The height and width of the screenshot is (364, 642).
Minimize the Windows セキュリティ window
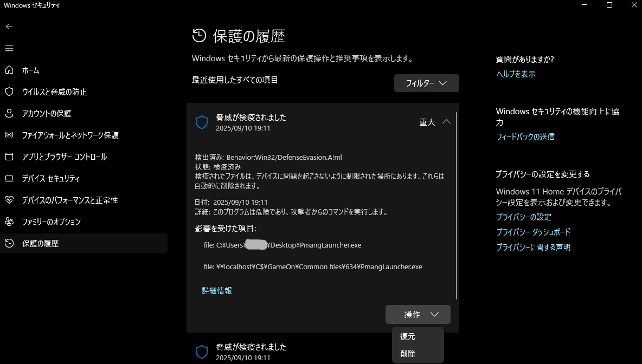pyautogui.click(x=585, y=5)
